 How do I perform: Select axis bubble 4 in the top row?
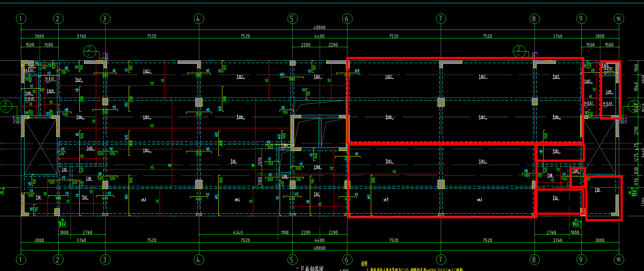tap(198, 19)
